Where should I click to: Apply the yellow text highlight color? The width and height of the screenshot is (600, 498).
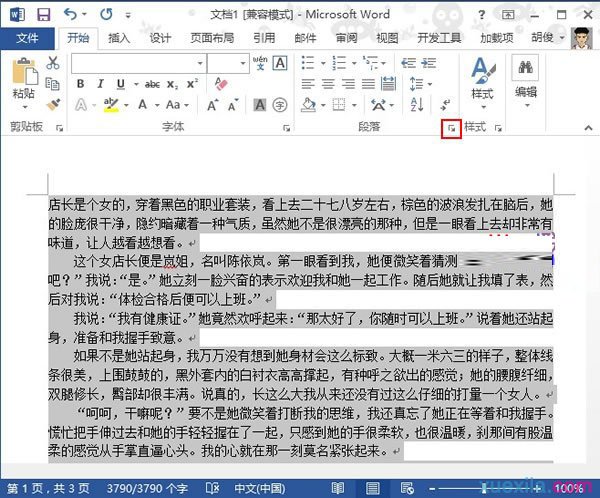[x=111, y=104]
